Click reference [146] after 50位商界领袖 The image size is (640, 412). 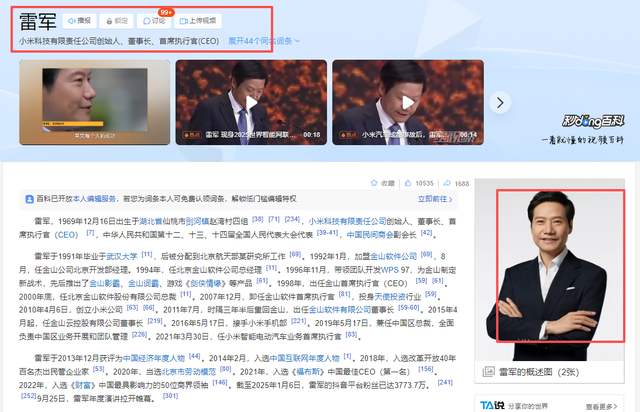coord(220,383)
